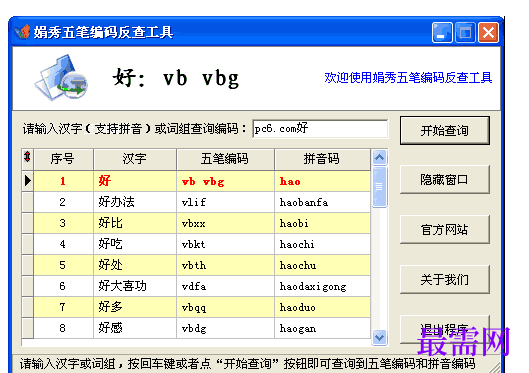Click the sequence number 2 cell

point(63,202)
